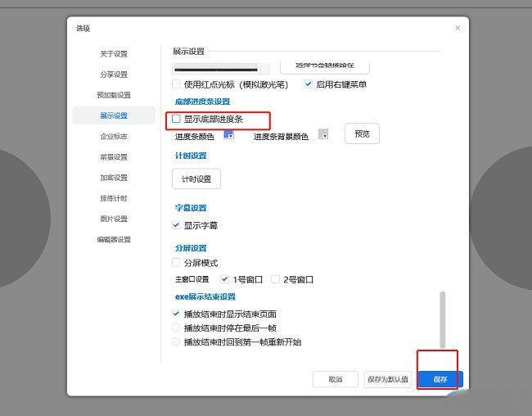Switch to 图片设置 category
The height and width of the screenshot is (416, 532).
pos(114,219)
